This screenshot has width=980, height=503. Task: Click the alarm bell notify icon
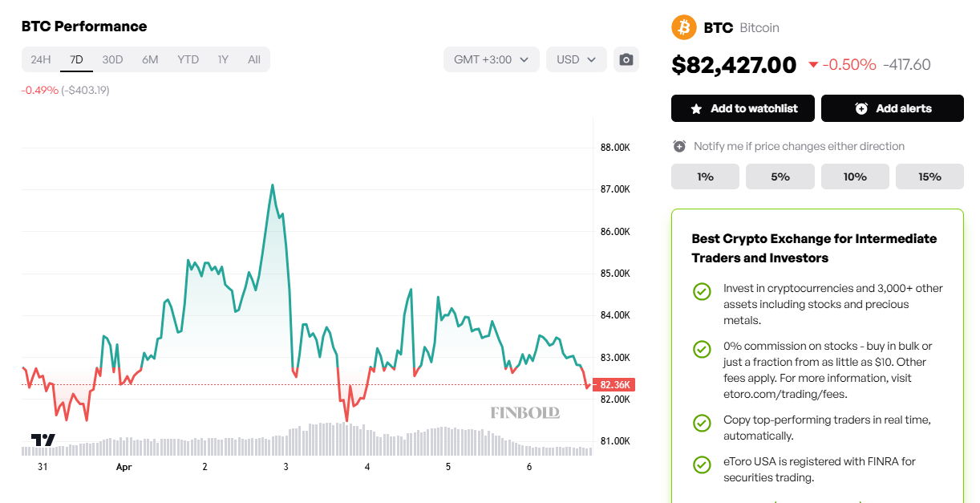(x=679, y=146)
